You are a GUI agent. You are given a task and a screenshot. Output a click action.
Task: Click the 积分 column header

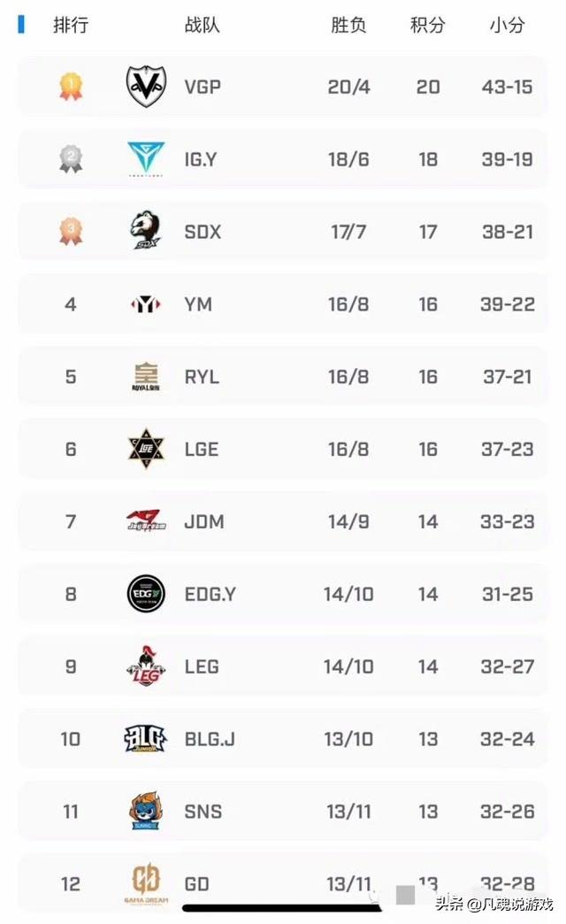click(x=428, y=25)
